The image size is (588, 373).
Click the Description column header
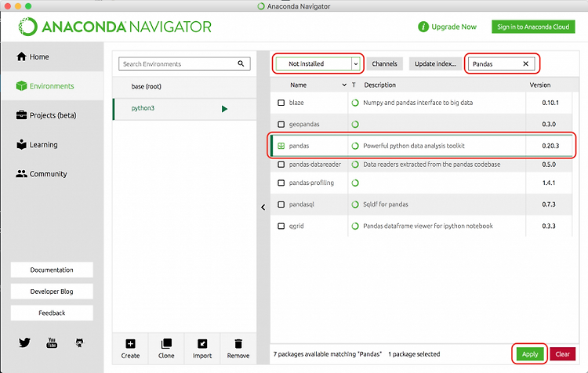[380, 85]
